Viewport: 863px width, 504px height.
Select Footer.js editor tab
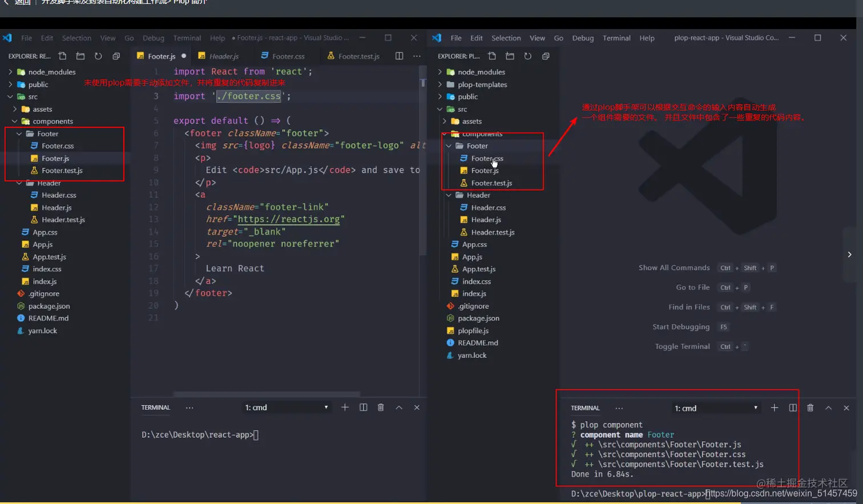coord(162,56)
